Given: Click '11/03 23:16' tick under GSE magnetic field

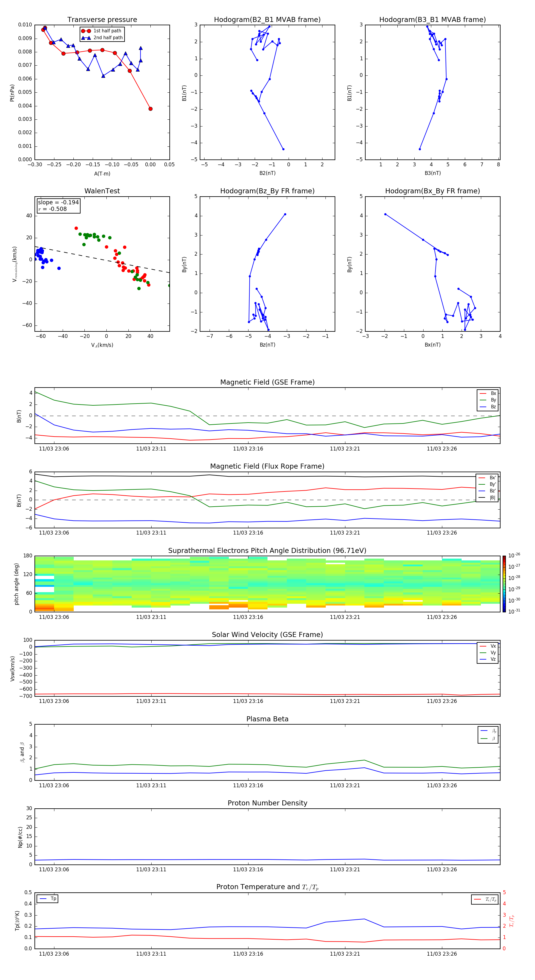Looking at the screenshot, I should [248, 449].
